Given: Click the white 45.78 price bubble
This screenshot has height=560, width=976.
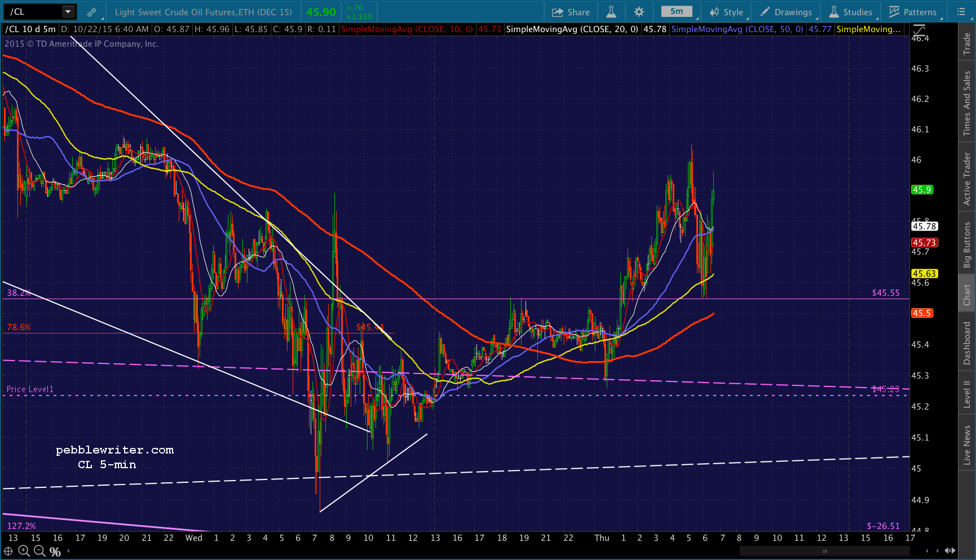Looking at the screenshot, I should (924, 226).
